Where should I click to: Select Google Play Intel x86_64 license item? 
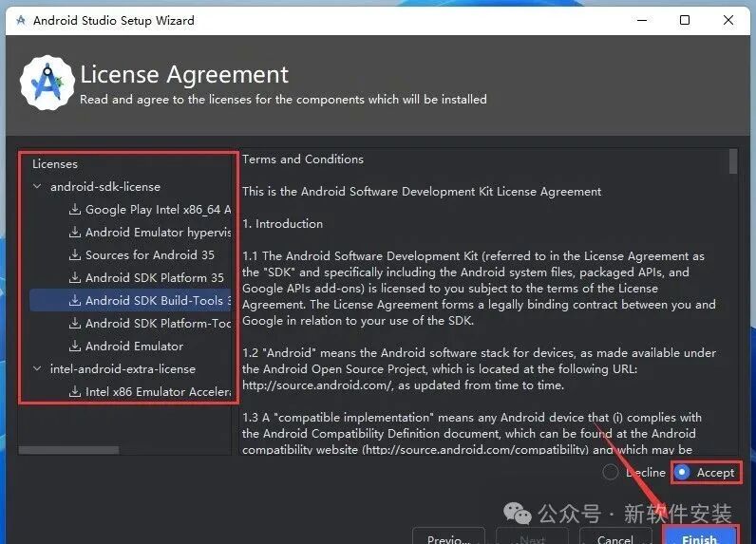[131, 209]
